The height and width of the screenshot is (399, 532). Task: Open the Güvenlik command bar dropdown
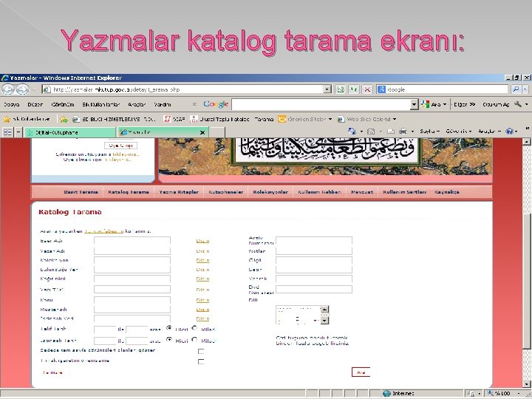pos(458,132)
